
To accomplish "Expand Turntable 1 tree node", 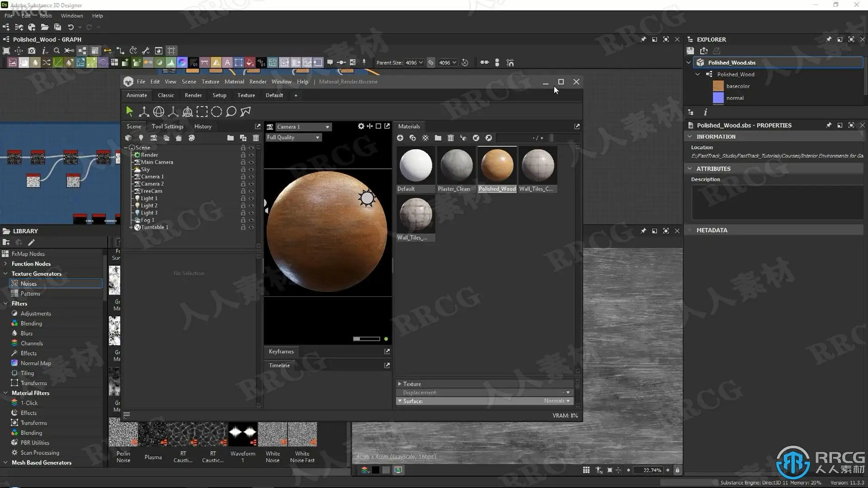I will pyautogui.click(x=132, y=227).
